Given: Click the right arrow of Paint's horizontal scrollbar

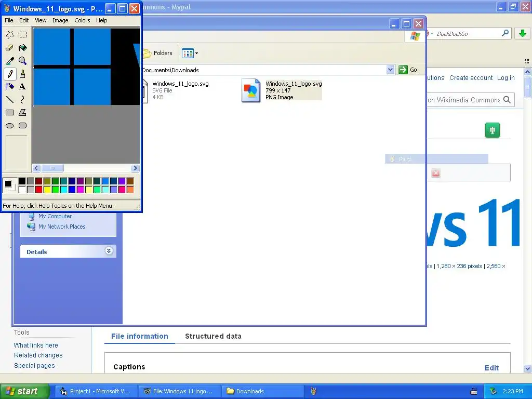Looking at the screenshot, I should coord(135,168).
